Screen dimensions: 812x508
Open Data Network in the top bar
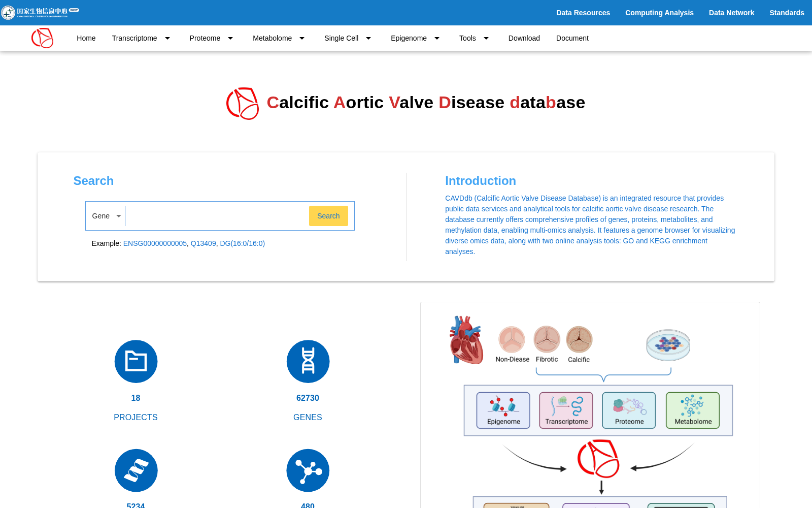coord(731,13)
